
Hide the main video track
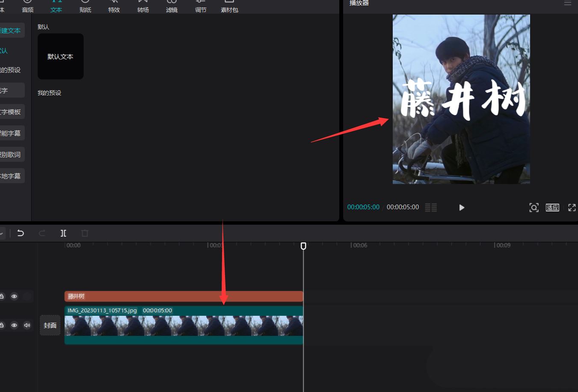coord(14,325)
